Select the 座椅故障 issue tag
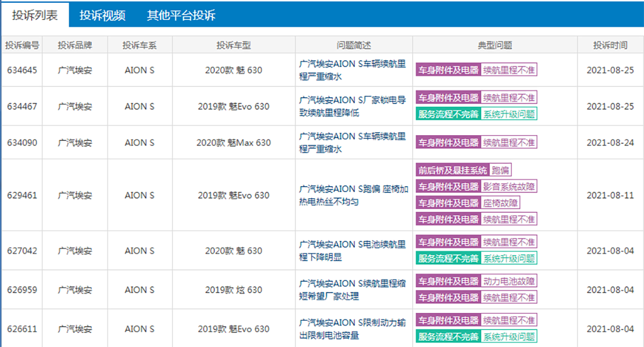Viewport: 644px width, 347px height. (500, 203)
